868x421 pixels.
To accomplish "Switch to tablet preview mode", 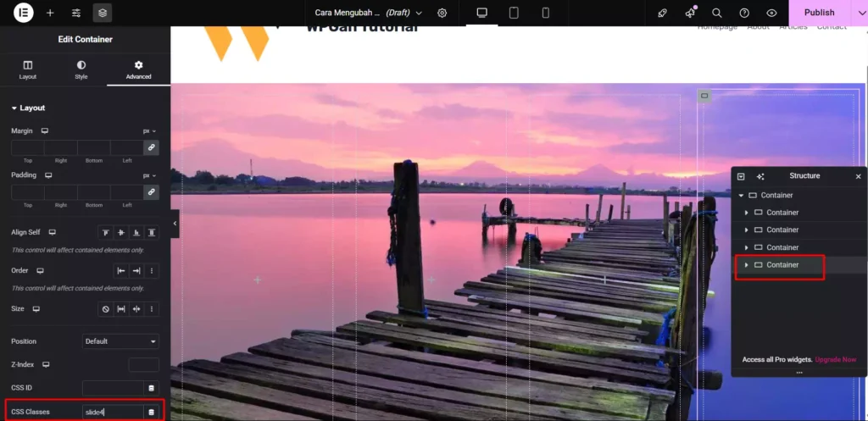I will click(x=514, y=13).
